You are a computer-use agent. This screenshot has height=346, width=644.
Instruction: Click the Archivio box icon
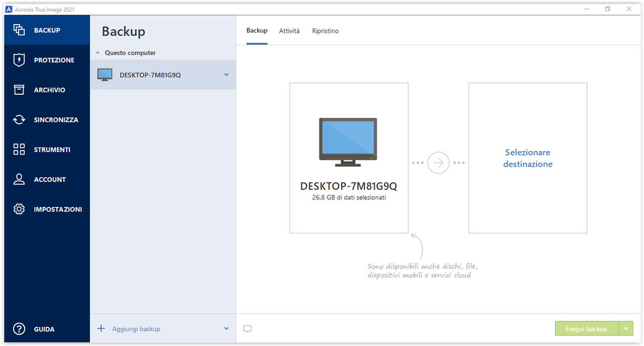tap(19, 90)
